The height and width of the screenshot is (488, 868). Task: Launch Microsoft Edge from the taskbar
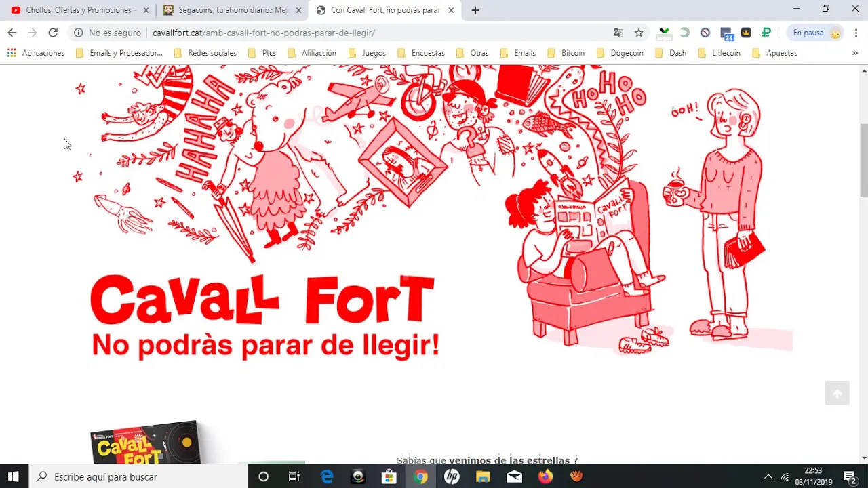(327, 476)
